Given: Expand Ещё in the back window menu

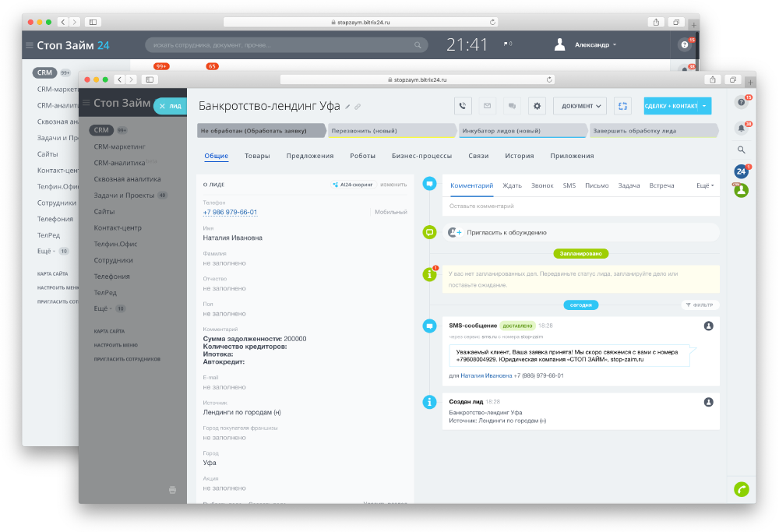Looking at the screenshot, I should point(46,251).
